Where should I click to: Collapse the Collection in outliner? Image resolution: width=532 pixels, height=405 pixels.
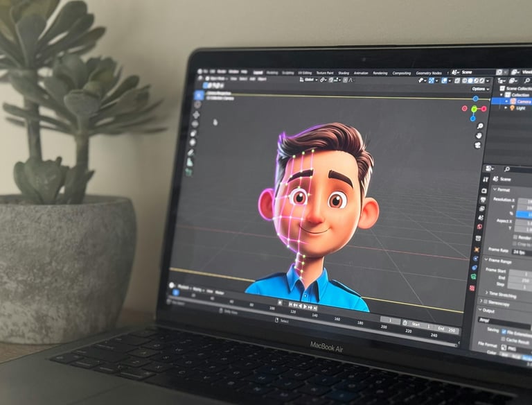pyautogui.click(x=502, y=95)
